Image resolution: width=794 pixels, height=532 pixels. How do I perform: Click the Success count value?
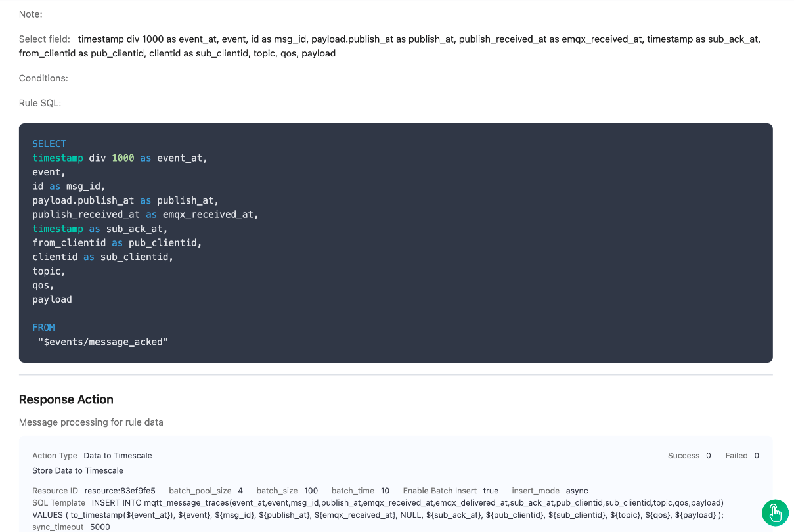709,456
